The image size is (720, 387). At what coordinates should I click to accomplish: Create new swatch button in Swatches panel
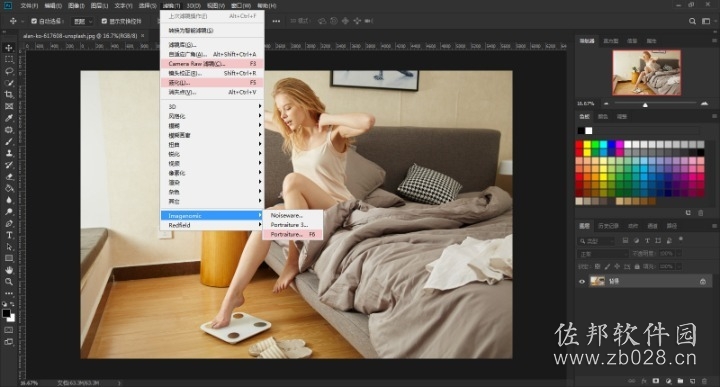[x=688, y=213]
